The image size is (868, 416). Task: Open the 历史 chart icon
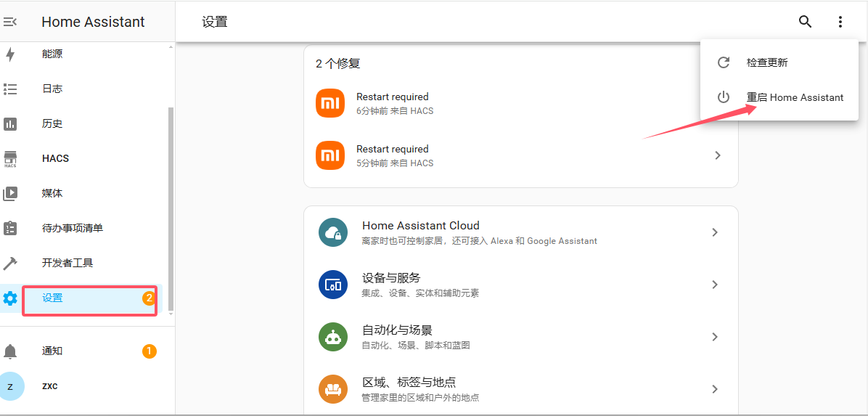(10, 123)
